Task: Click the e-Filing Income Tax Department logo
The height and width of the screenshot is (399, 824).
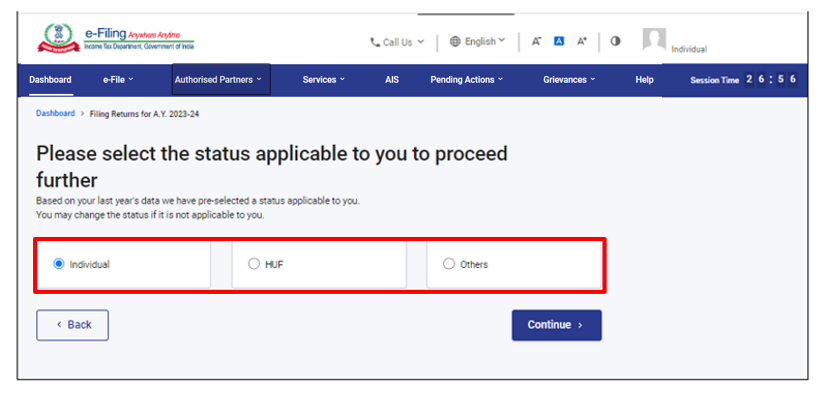Action: coord(116,39)
